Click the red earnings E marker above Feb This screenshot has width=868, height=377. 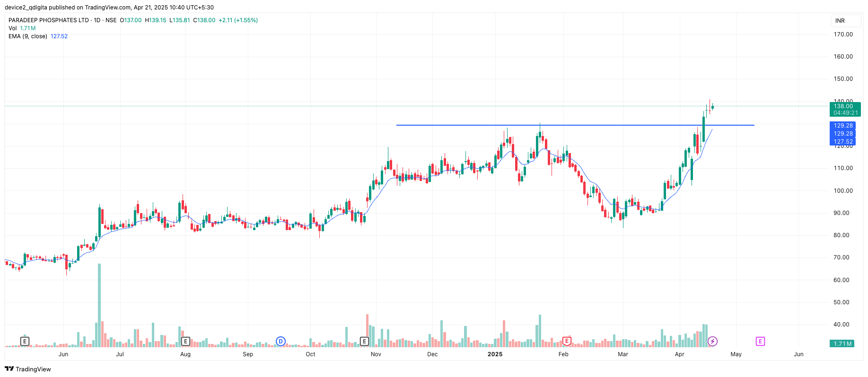click(x=566, y=341)
